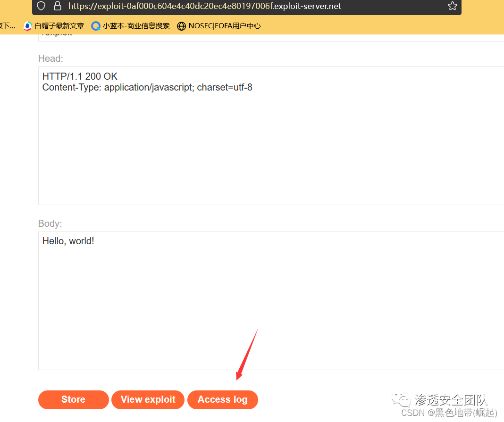504x422 pixels.
Task: Open the 白帽子最新文章 bookmark
Action: click(x=54, y=25)
